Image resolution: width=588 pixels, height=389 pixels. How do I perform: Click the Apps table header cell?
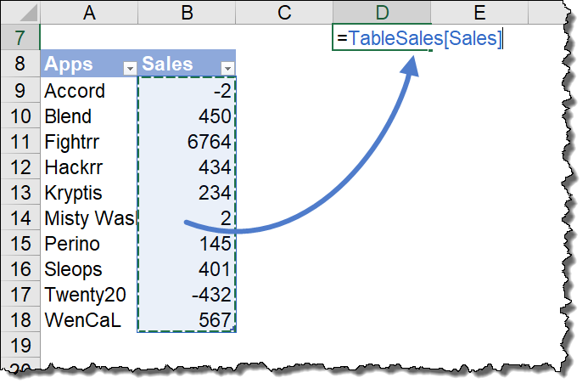click(x=81, y=65)
